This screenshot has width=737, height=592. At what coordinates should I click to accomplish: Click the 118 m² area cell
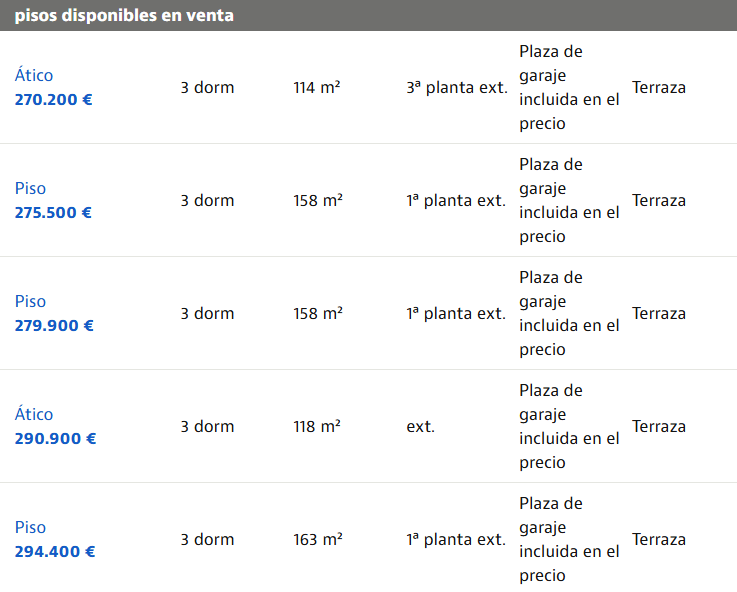pyautogui.click(x=317, y=426)
